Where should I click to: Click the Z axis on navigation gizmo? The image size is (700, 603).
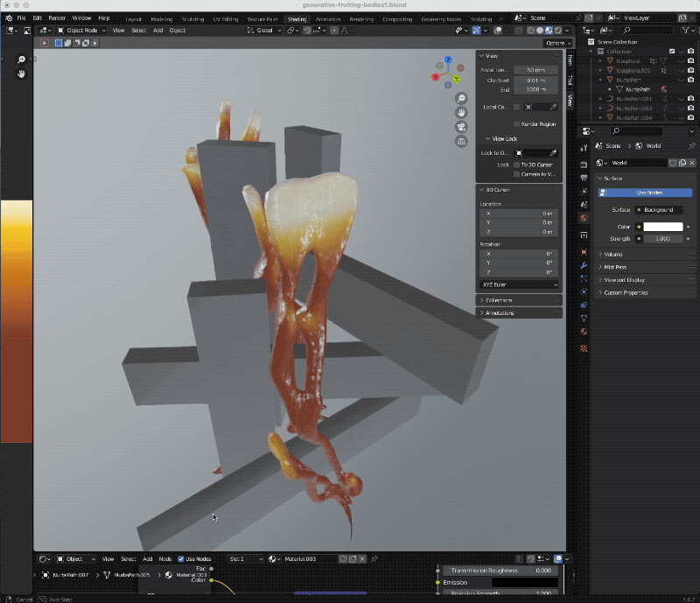(x=447, y=61)
